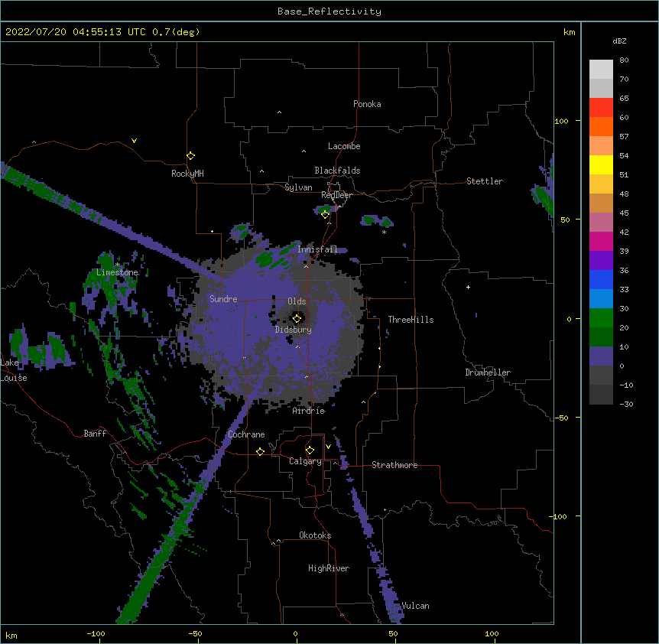This screenshot has height=644, width=659.
Task: Click the -30 value in the dBZ legend
Action: (626, 404)
